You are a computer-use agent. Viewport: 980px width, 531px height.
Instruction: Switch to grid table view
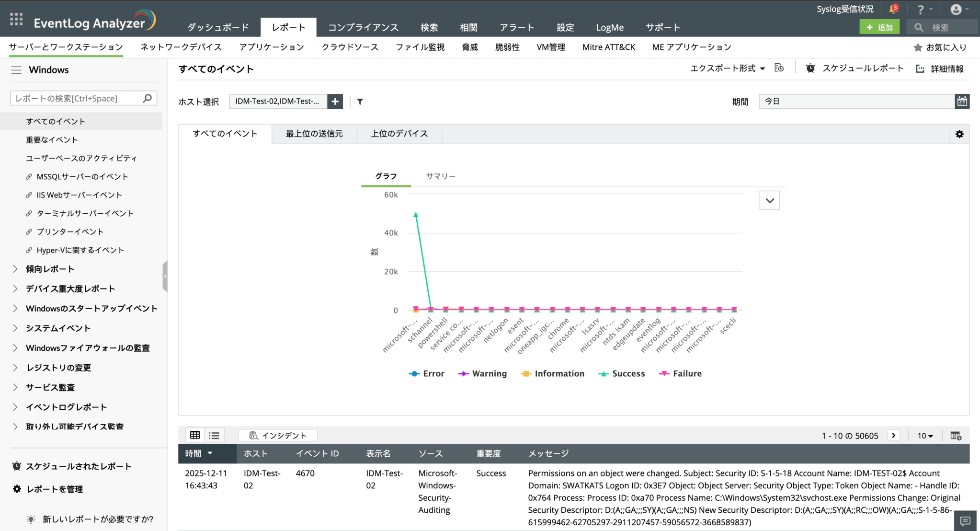pos(195,435)
